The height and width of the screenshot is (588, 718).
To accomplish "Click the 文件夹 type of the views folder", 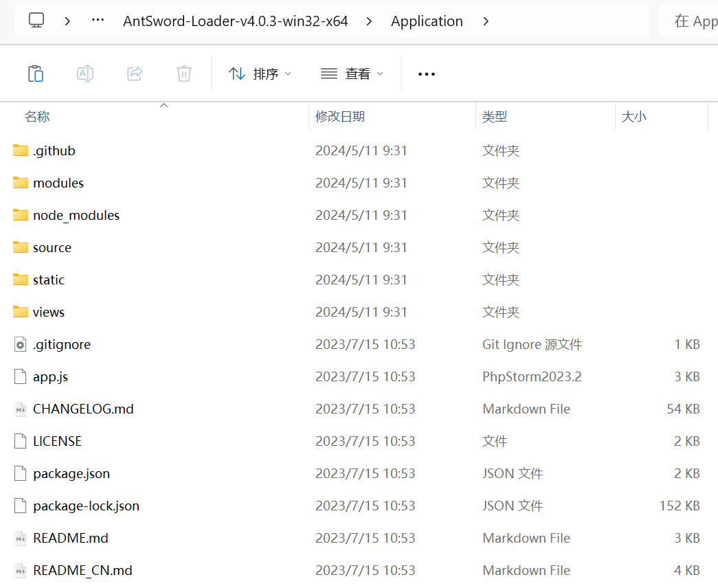I will [x=500, y=313].
